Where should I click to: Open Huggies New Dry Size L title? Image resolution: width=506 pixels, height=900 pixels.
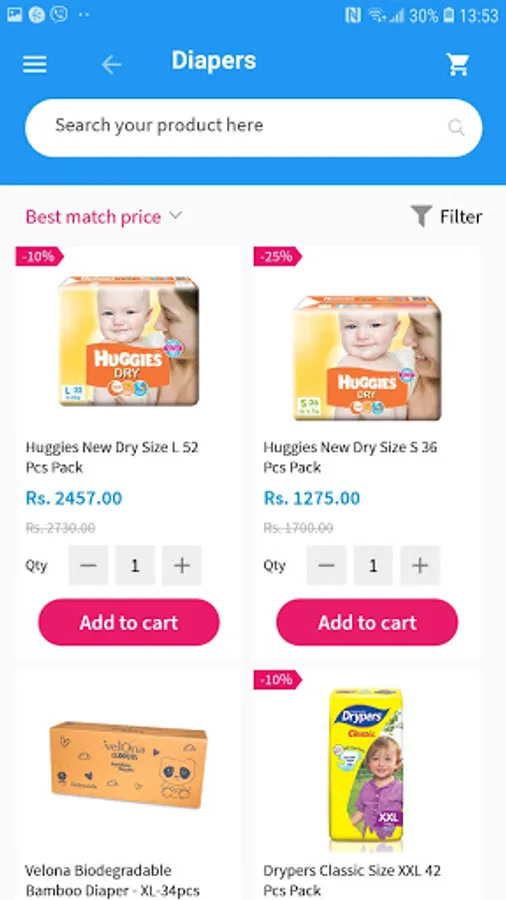point(112,457)
